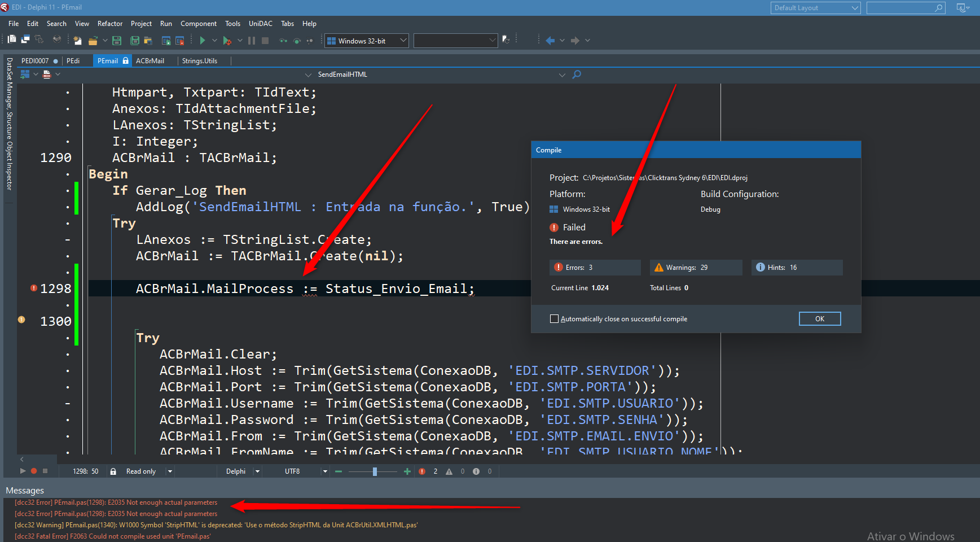Click the View Form toolbar icon
The width and height of the screenshot is (980, 542).
tap(25, 39)
